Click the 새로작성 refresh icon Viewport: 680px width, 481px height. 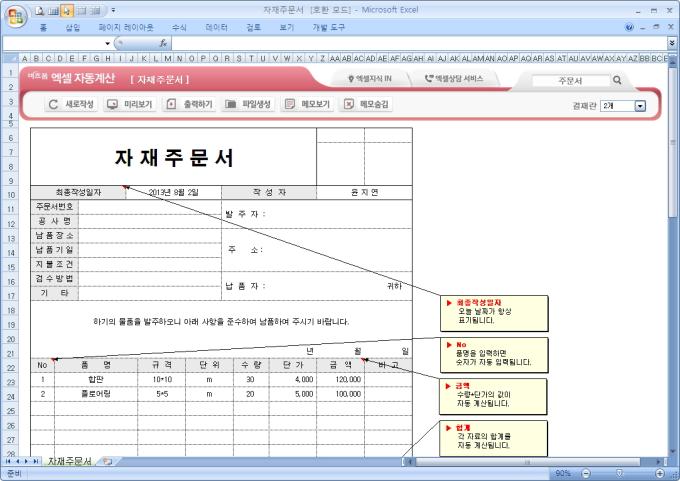tap(53, 104)
